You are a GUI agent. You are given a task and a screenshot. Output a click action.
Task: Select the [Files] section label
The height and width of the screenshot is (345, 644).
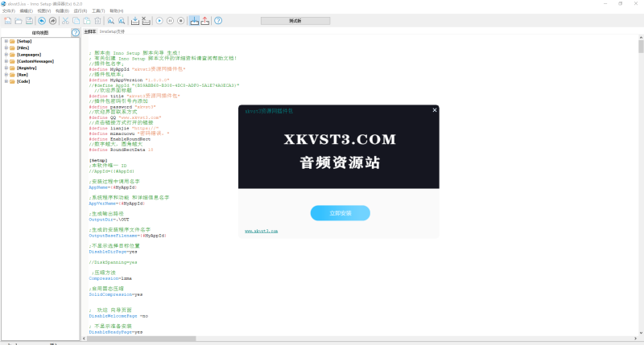[23, 48]
